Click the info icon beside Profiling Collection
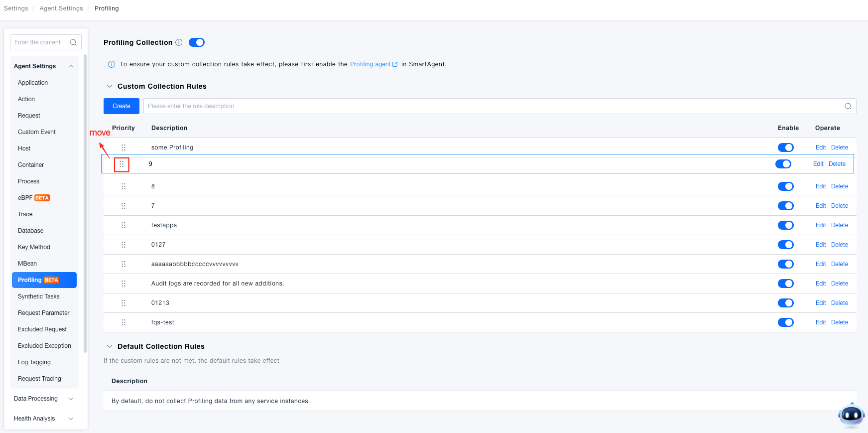This screenshot has height=433, width=868. tap(179, 42)
